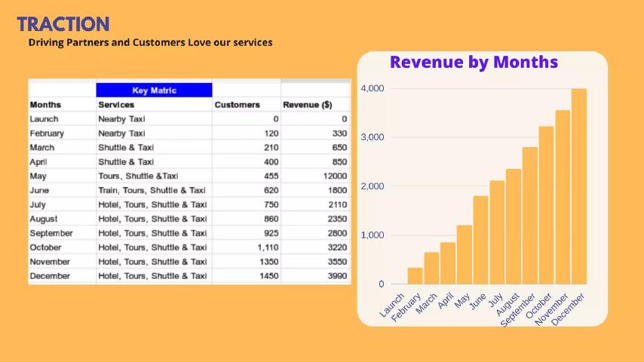Select the subtitle 'Driving Partners and Customers Love our services'

pyautogui.click(x=150, y=43)
